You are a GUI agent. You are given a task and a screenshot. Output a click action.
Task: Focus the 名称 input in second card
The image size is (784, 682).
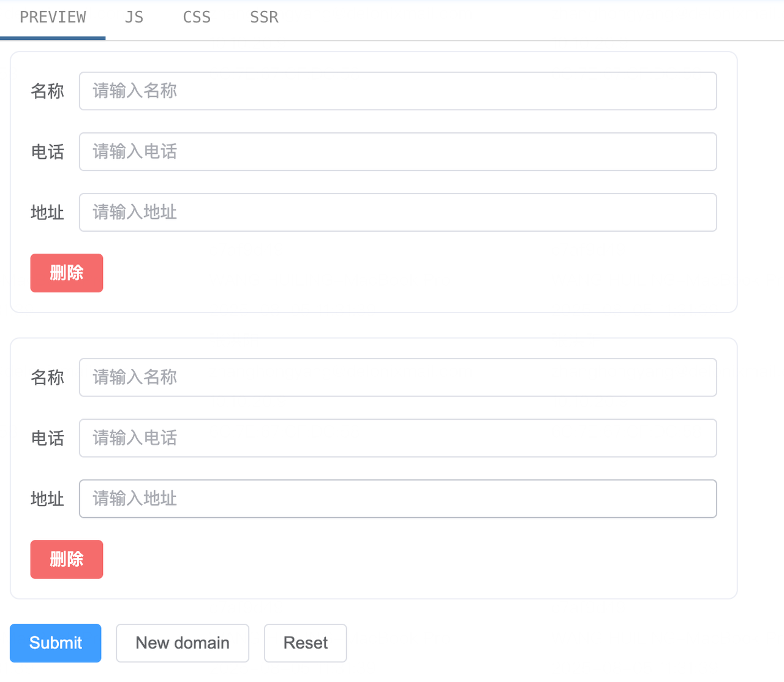[398, 377]
